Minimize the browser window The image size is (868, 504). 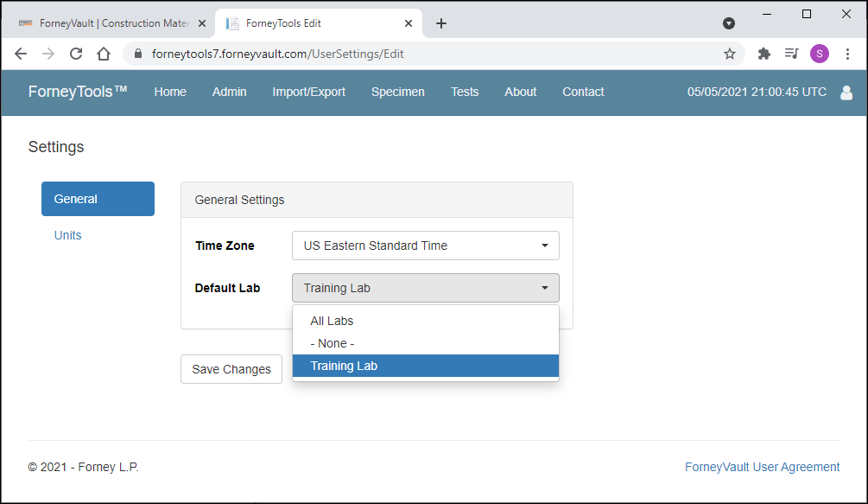pyautogui.click(x=767, y=15)
